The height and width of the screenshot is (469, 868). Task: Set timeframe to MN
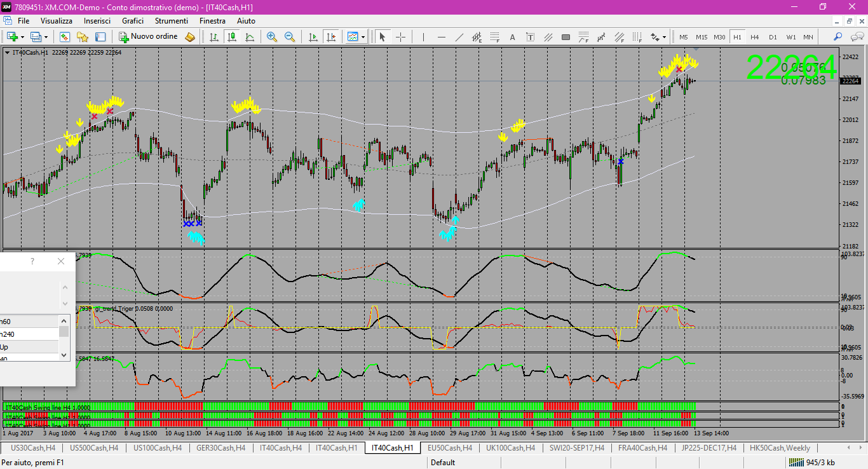[808, 37]
